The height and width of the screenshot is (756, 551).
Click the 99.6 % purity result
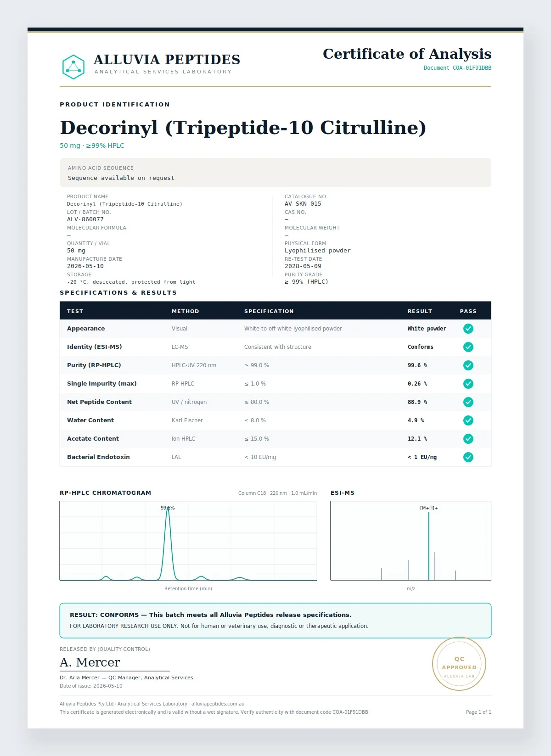[417, 365]
